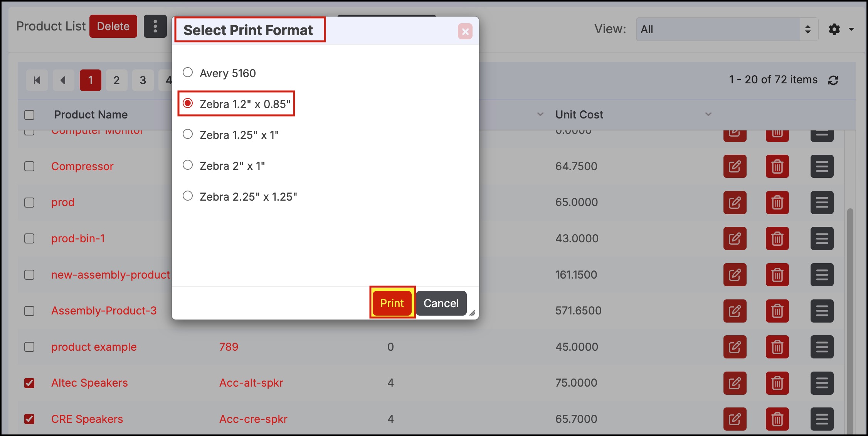868x436 pixels.
Task: Check the Assembly-Product-3 checkbox
Action: (x=29, y=311)
